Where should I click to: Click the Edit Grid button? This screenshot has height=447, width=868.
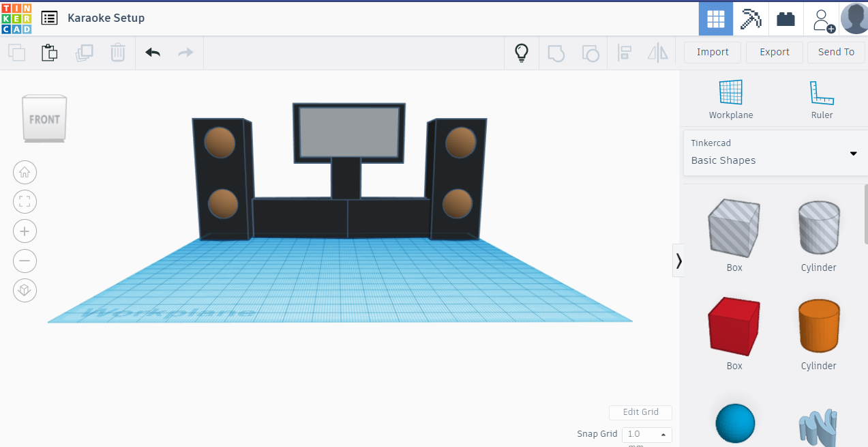tap(640, 412)
